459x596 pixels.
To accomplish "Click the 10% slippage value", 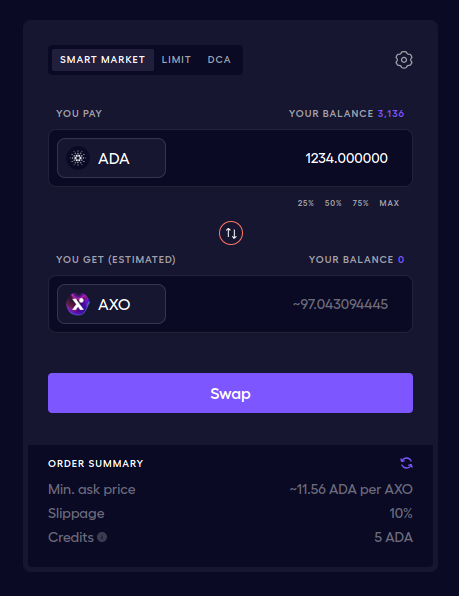I will click(x=401, y=513).
